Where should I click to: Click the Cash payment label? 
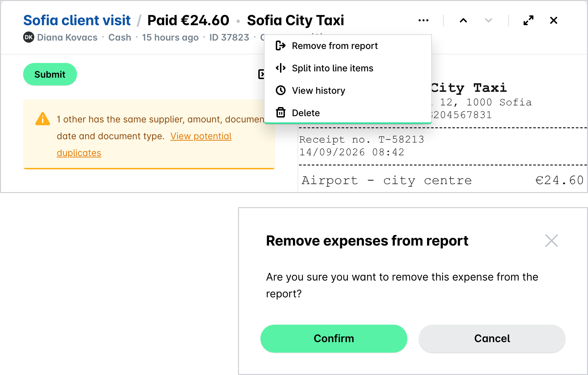[120, 37]
